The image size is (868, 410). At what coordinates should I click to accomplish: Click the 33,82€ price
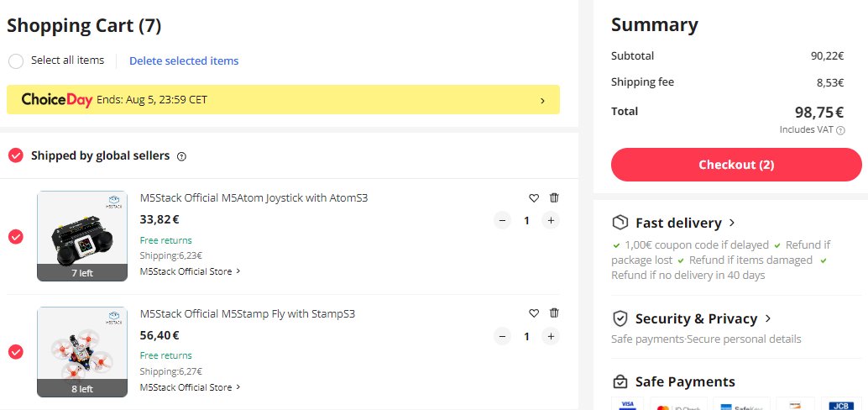coord(159,219)
